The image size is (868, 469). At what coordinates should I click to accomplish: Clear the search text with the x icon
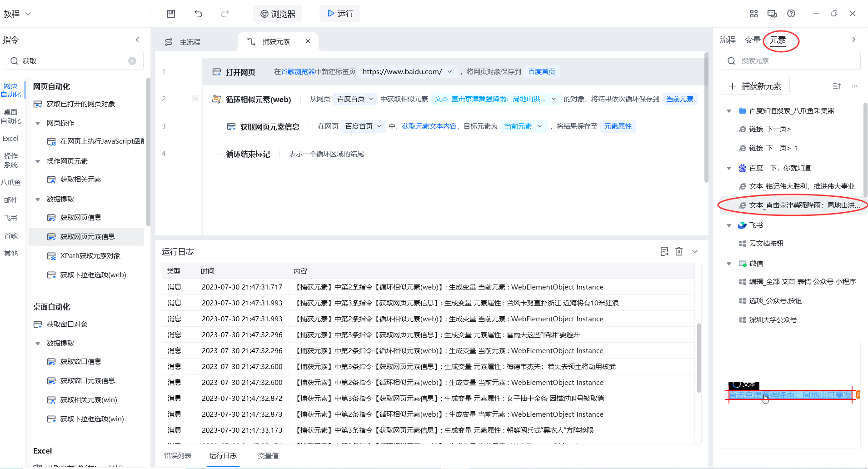click(132, 61)
